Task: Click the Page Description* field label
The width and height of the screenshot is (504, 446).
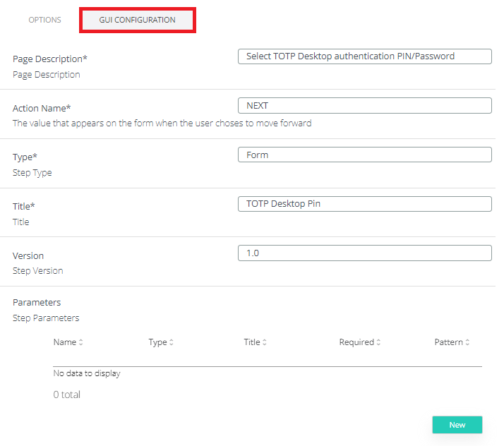Action: tap(50, 59)
